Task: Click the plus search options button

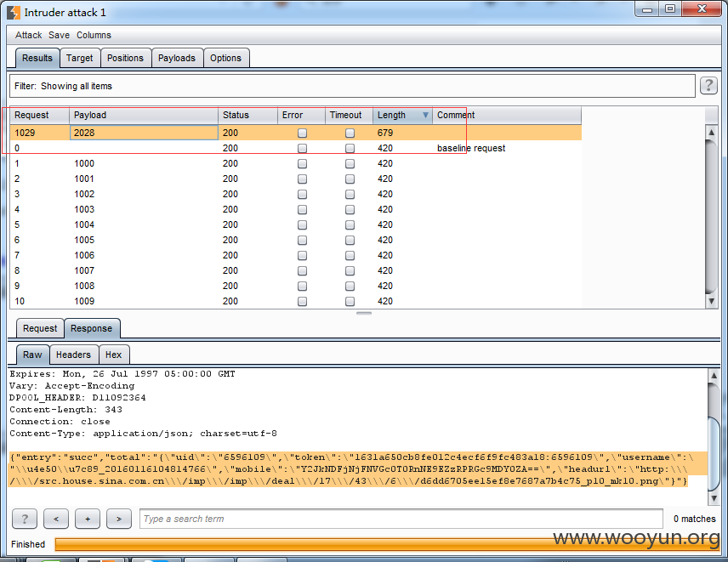Action: [x=88, y=519]
